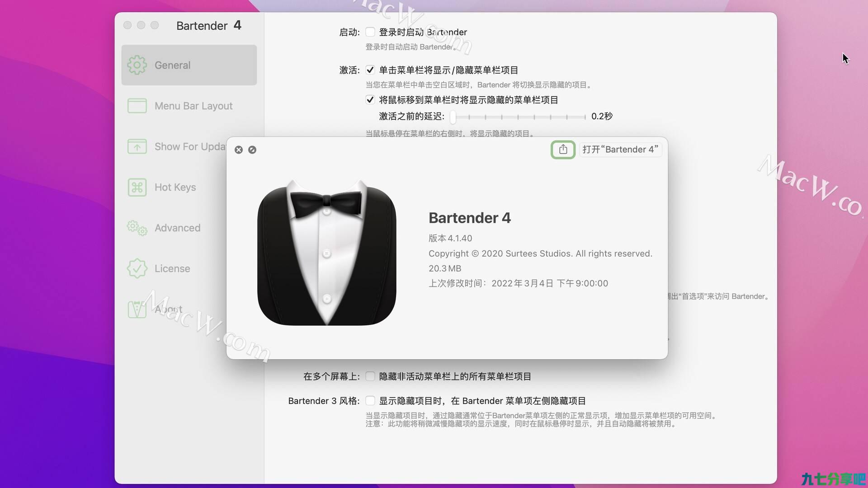Click the 在多个屏幕上: label
868x488 pixels.
click(331, 376)
